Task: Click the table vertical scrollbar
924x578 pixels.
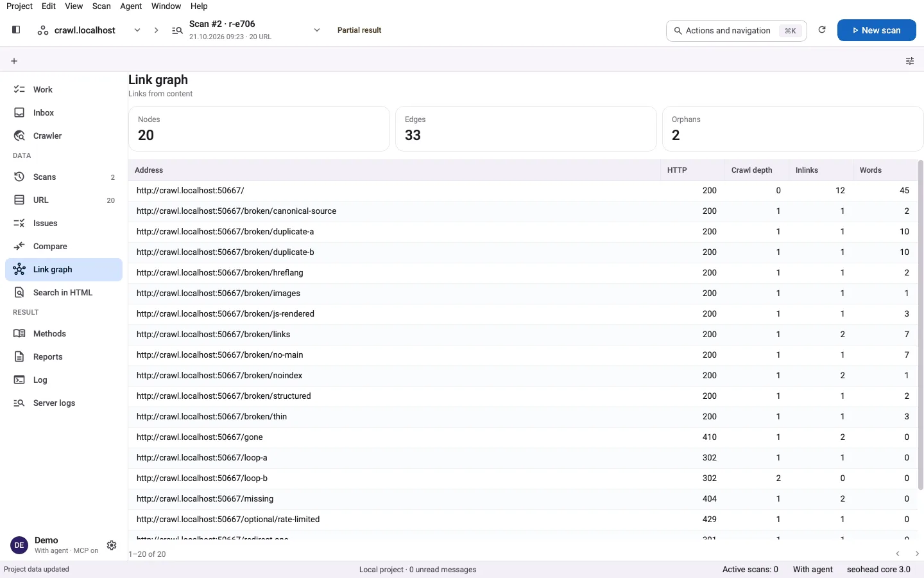Action: 921,326
